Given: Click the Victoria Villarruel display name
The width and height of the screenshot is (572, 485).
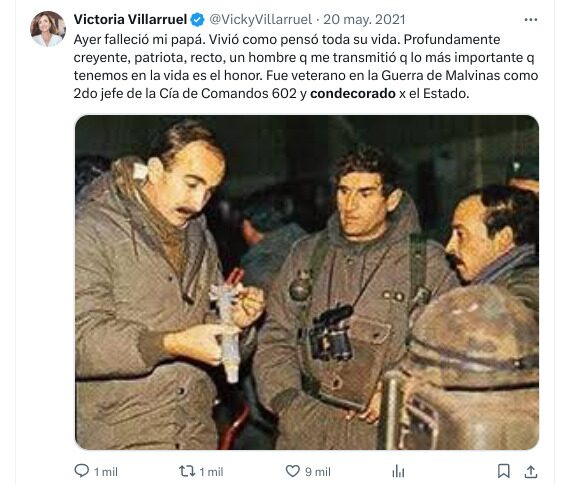Looking at the screenshot, I should point(130,19).
